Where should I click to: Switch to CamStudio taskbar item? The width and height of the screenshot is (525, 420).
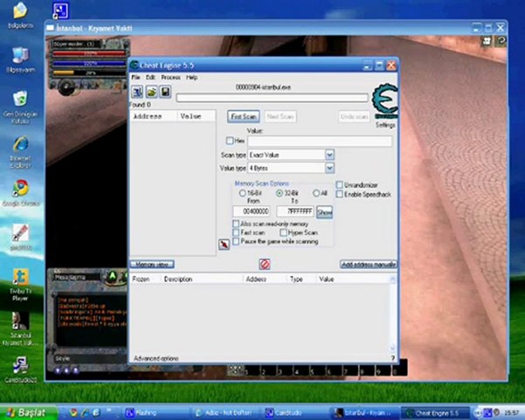[x=295, y=412]
